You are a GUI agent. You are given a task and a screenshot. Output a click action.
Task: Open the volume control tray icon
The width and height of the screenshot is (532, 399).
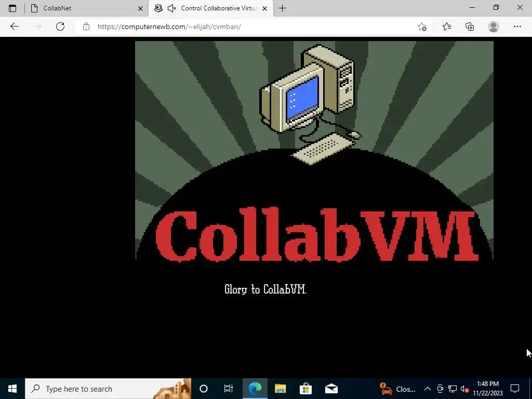pyautogui.click(x=464, y=389)
